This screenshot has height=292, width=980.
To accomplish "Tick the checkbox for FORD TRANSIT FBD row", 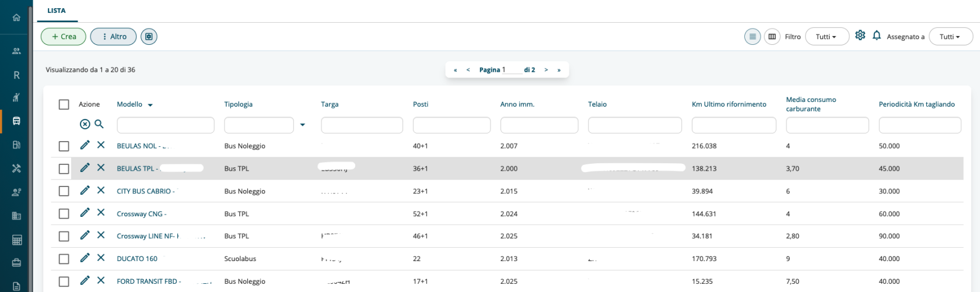I will pyautogui.click(x=64, y=282).
